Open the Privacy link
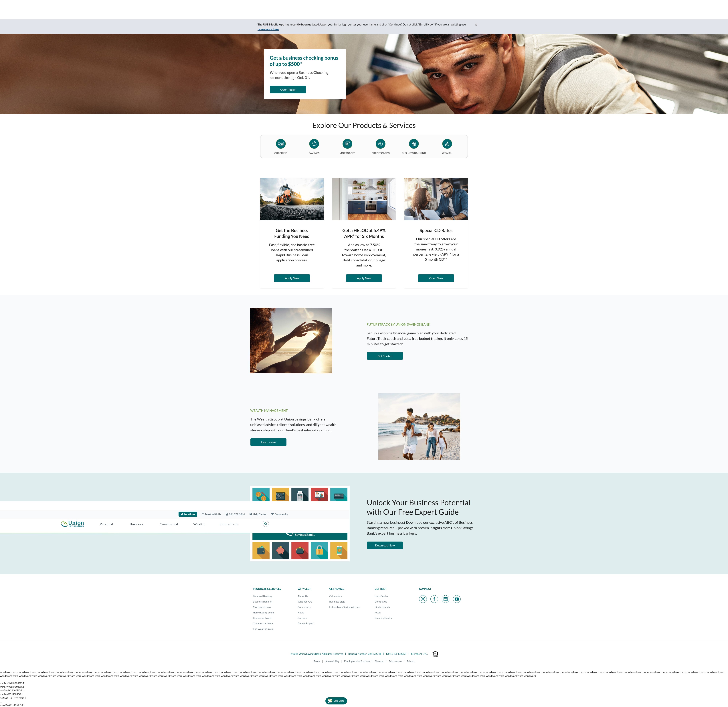 pyautogui.click(x=411, y=661)
